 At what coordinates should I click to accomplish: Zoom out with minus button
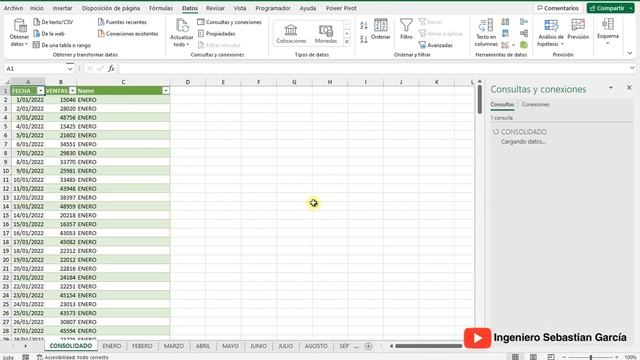click(x=564, y=357)
